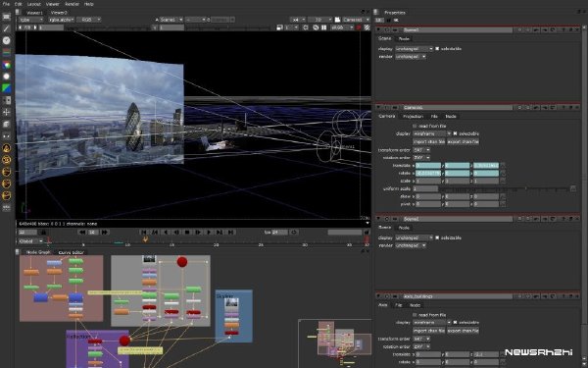Open the Transform nodes cross-arrows icon
This screenshot has height=368, width=588.
pos(7,112)
